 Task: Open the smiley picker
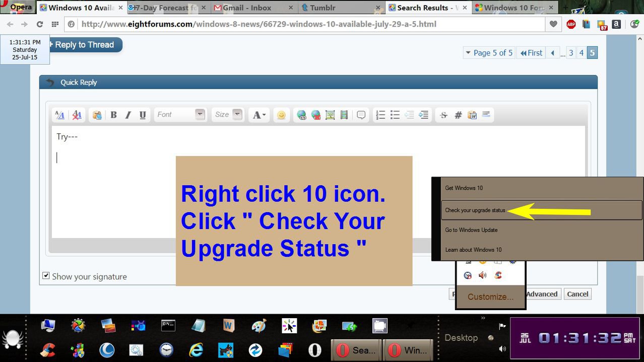[x=281, y=115]
